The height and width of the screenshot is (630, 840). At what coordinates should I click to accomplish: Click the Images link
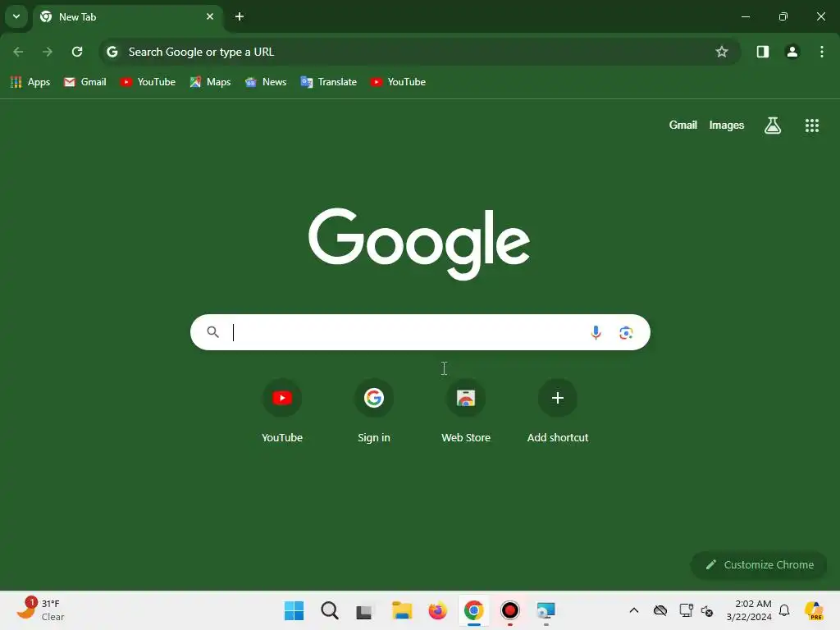(727, 126)
